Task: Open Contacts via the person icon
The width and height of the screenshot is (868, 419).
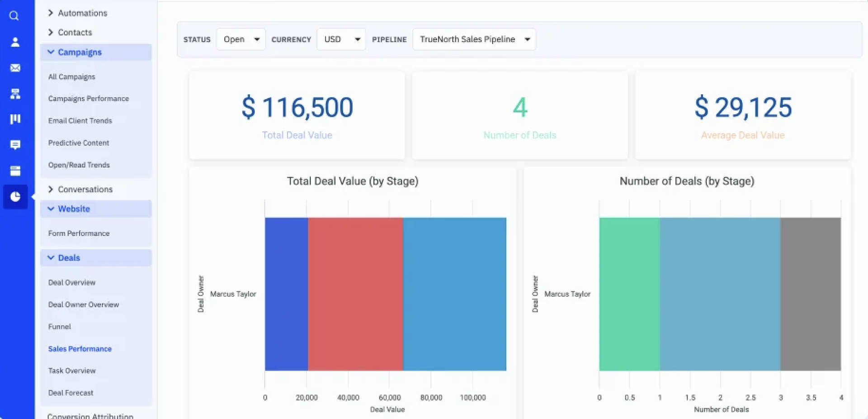Action: point(15,42)
